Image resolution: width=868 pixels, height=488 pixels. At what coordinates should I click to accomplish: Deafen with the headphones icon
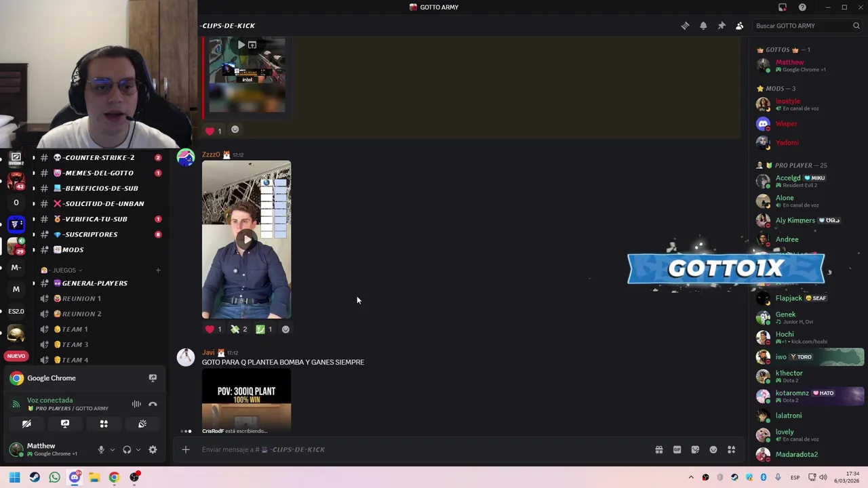pos(127,449)
